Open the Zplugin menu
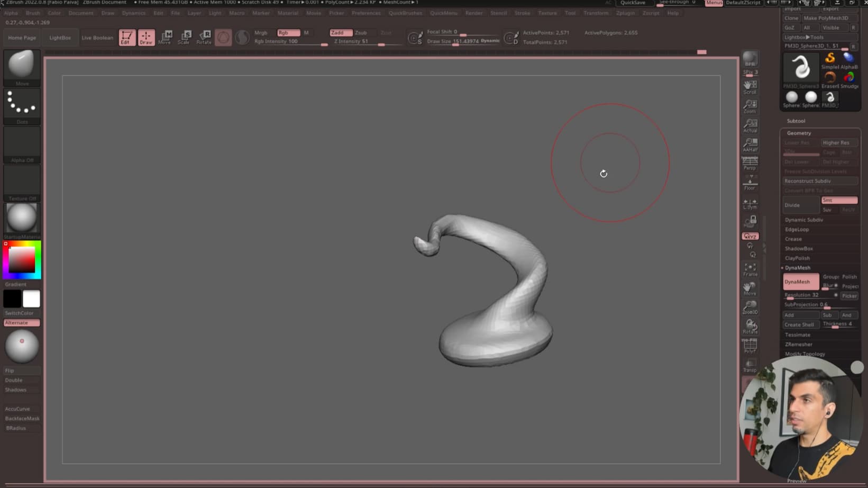 point(625,13)
